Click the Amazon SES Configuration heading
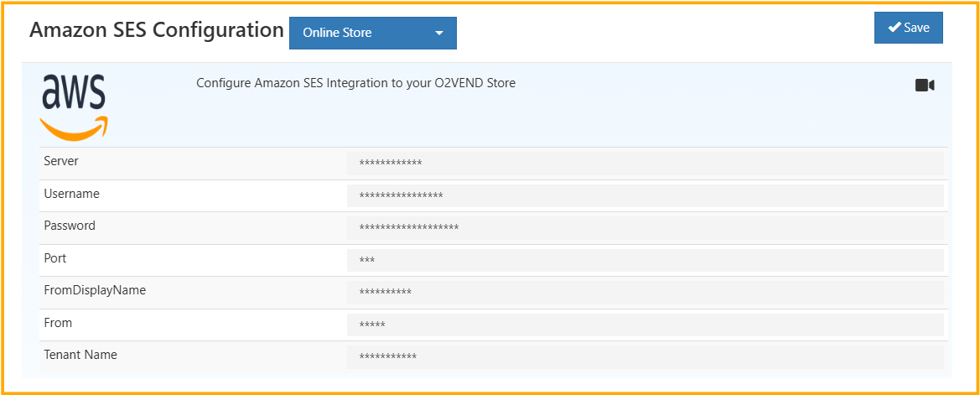 click(156, 30)
